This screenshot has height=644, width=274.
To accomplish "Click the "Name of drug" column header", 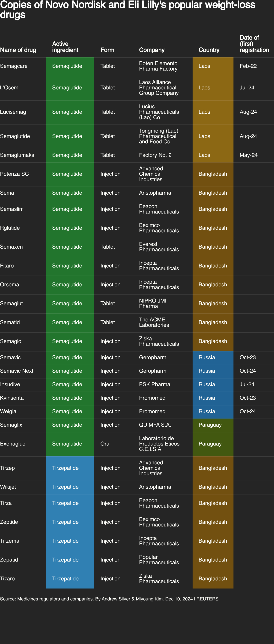I will point(18,50).
